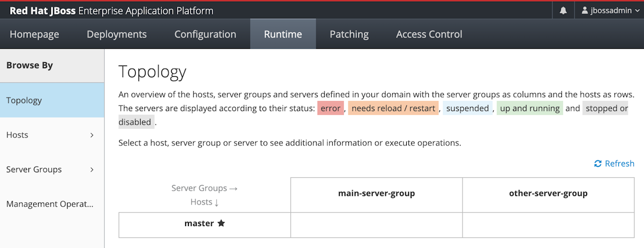
Task: Click the master host row header
Action: pyautogui.click(x=199, y=223)
